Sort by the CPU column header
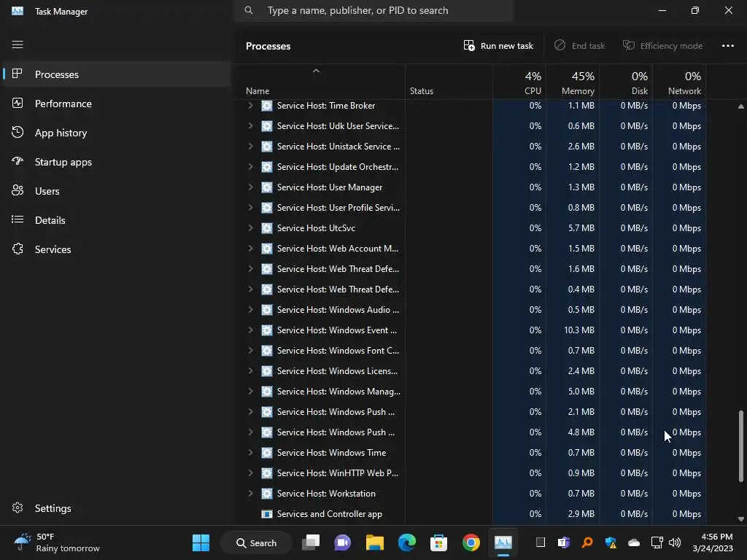Image resolution: width=747 pixels, height=560 pixels. click(519, 83)
